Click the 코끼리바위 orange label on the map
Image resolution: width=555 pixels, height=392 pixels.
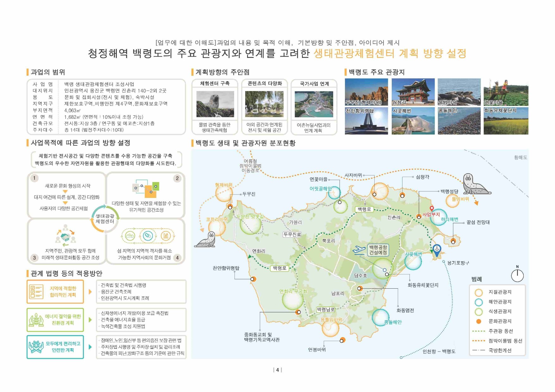(217, 219)
